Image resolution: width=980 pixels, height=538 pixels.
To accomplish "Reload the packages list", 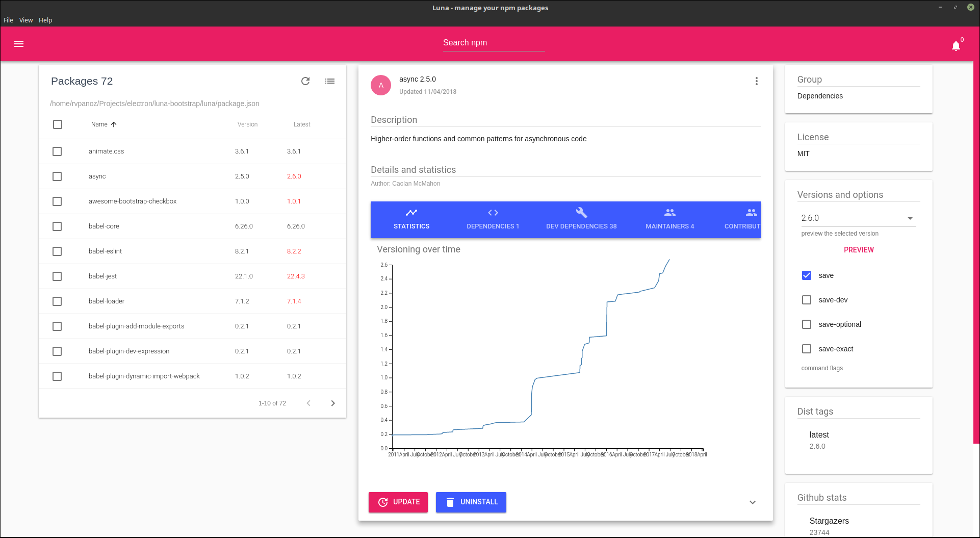I will point(305,81).
